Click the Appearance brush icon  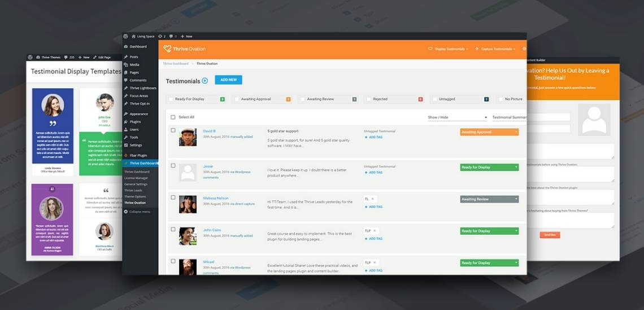tap(125, 114)
